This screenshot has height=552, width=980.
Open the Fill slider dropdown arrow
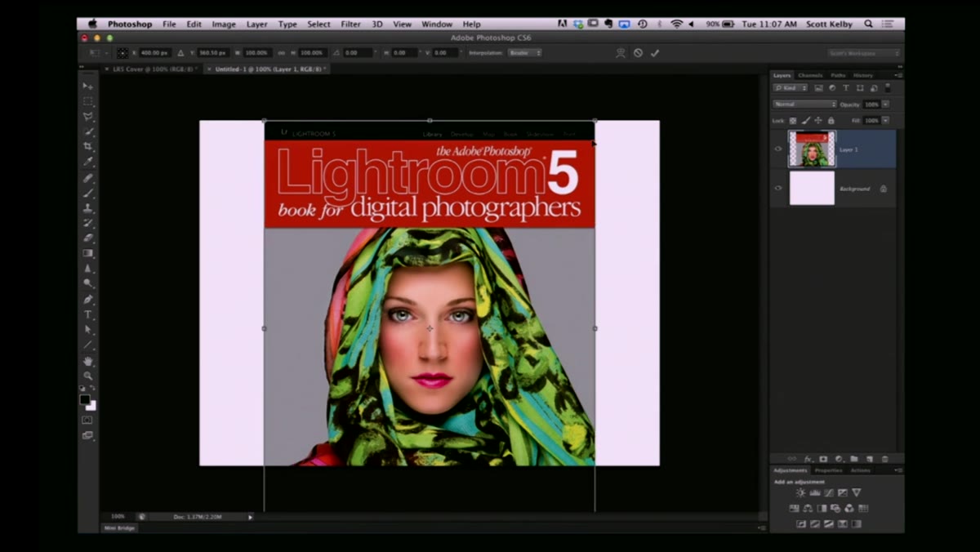pos(885,120)
